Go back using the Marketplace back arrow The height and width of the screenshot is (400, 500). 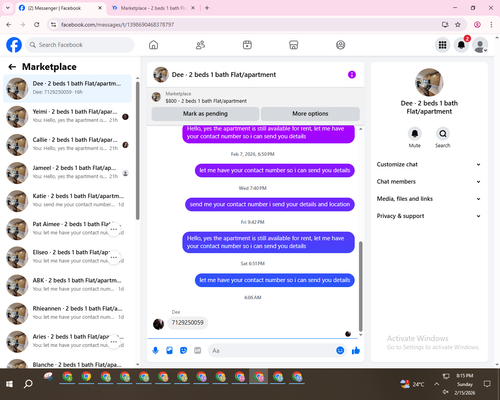[x=12, y=67]
